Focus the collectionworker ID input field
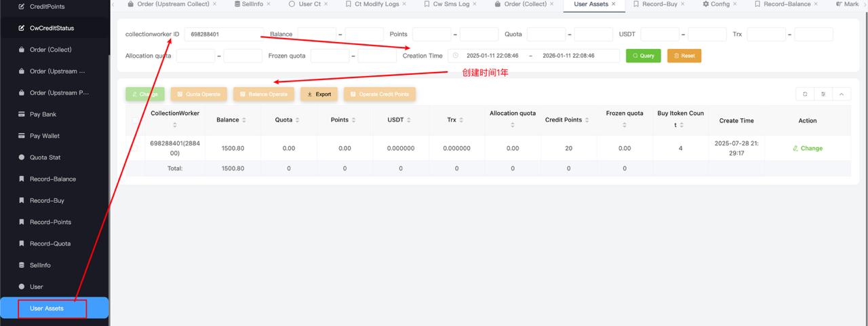Image resolution: width=868 pixels, height=326 pixels. pyautogui.click(x=223, y=34)
